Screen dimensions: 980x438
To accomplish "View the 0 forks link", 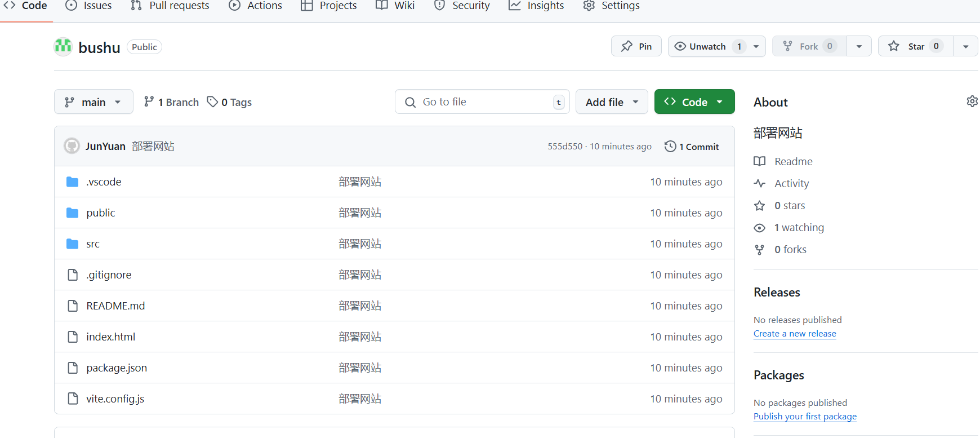I will 790,249.
